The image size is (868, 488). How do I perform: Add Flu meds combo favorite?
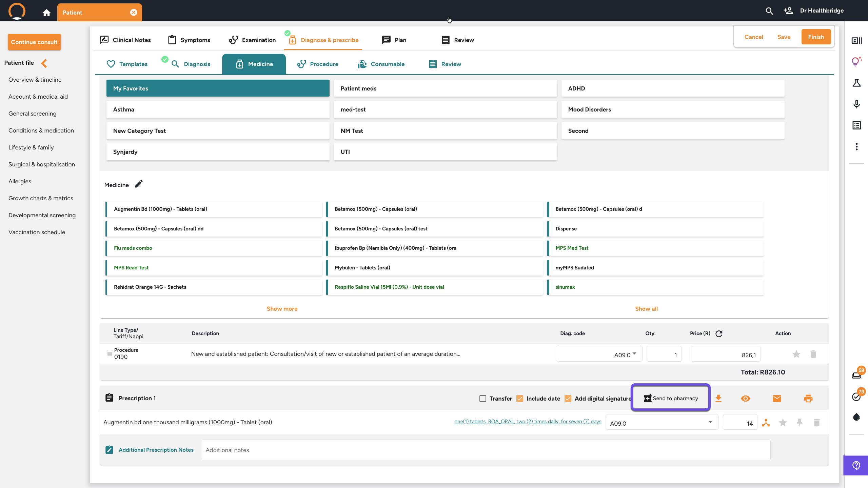(x=214, y=248)
